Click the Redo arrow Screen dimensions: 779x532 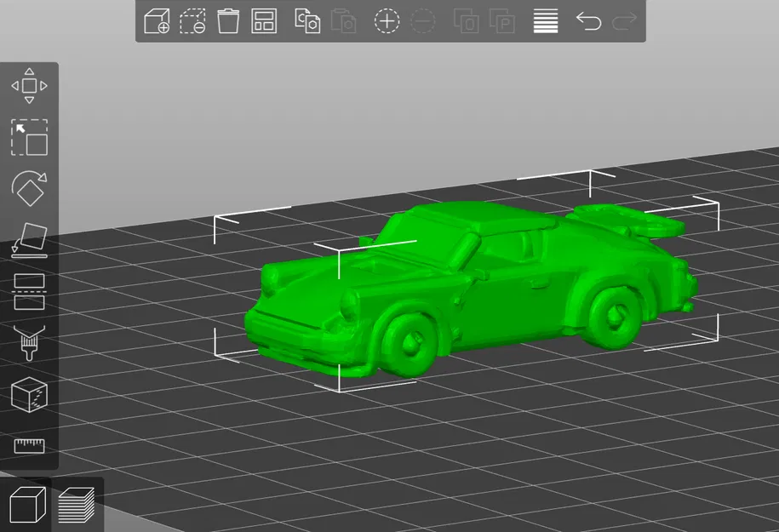(624, 21)
